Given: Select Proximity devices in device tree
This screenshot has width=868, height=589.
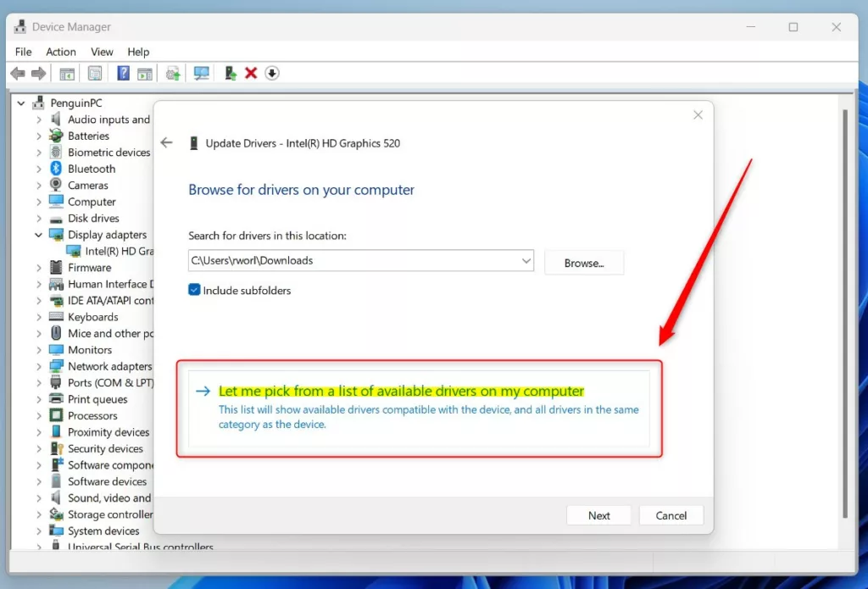Looking at the screenshot, I should click(100, 431).
